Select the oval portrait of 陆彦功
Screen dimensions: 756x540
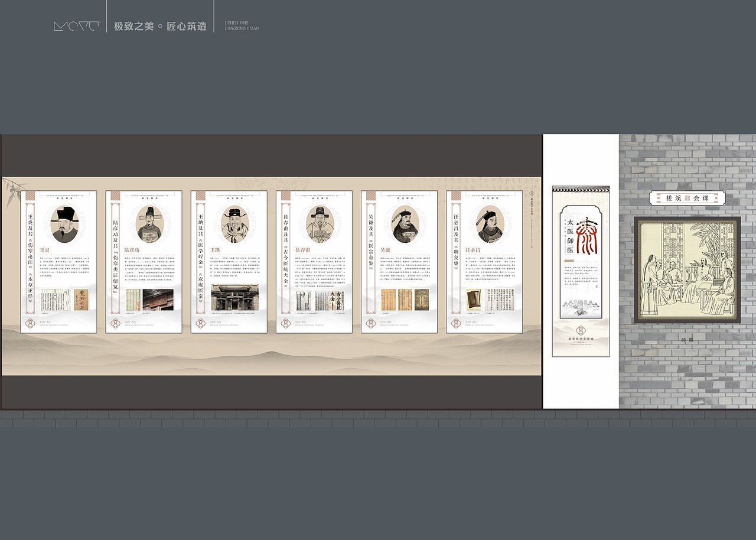coord(151,225)
